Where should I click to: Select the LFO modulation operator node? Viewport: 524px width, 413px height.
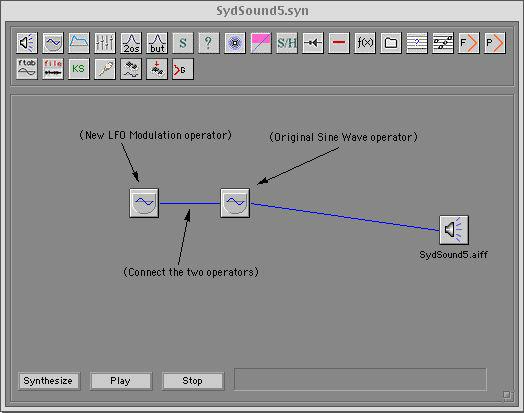pos(144,203)
